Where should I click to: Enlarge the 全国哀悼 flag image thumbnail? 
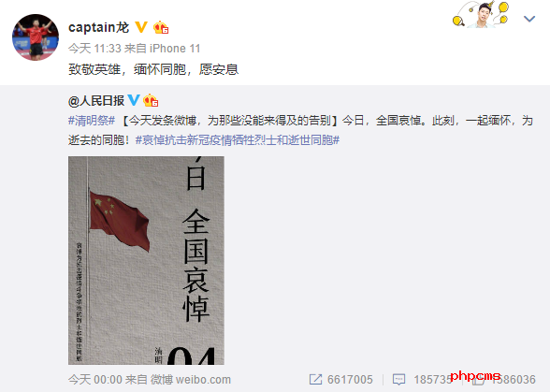coord(146,260)
